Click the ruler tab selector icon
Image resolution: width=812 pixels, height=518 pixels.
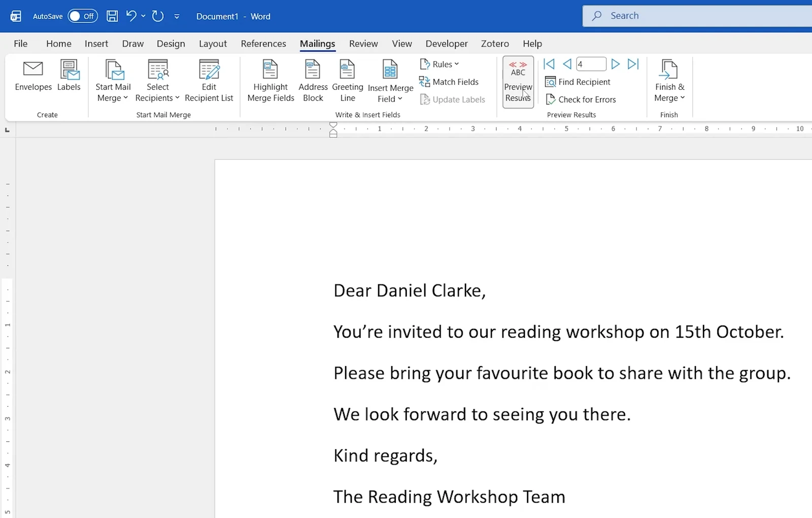point(7,130)
